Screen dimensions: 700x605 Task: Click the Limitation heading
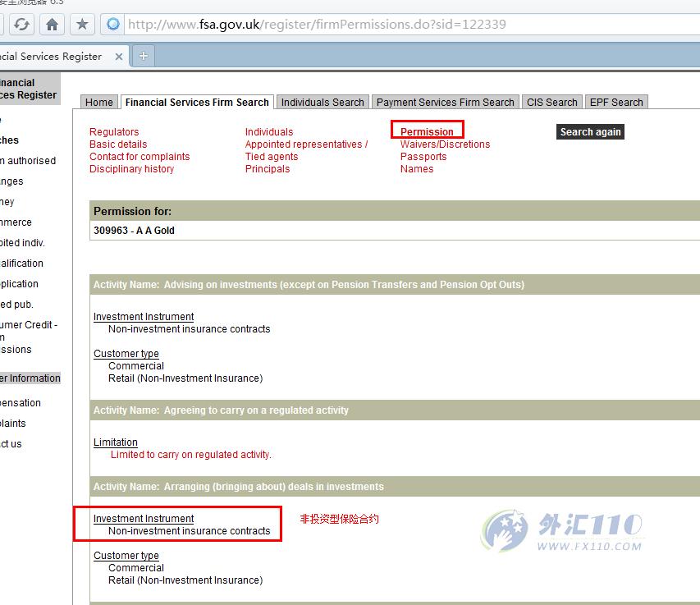pyautogui.click(x=115, y=442)
